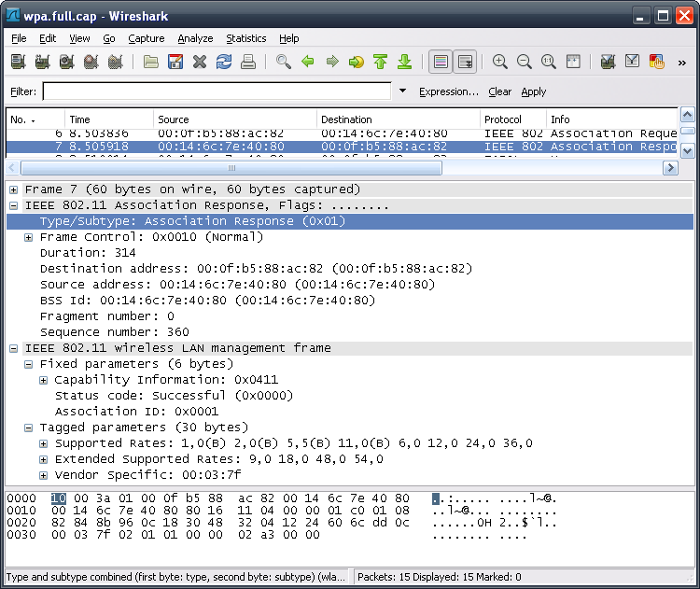Click inside the Filter text field

click(217, 91)
